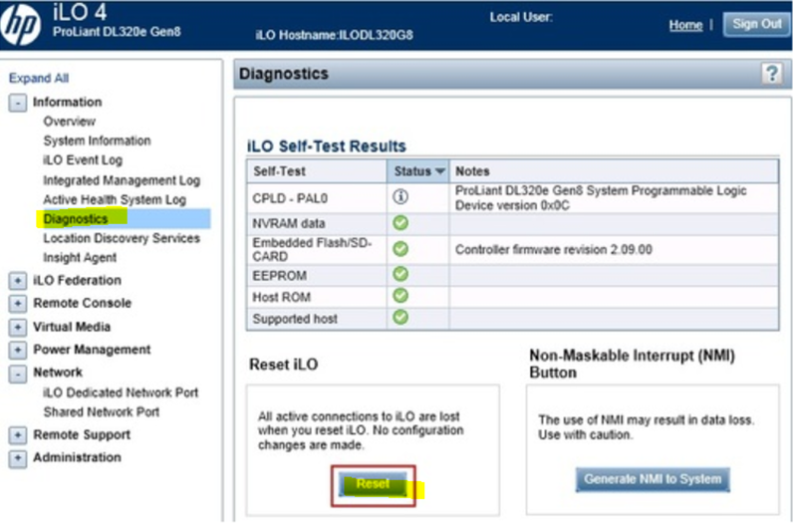Screen dimensions: 793x532
Task: Expand the iLO Federation section
Action: (18, 281)
